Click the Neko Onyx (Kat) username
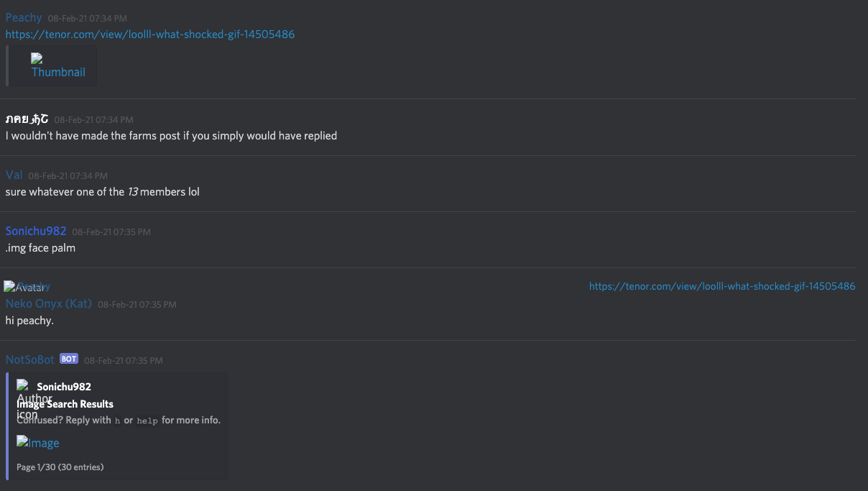Screen dimensions: 868x491 (49, 303)
